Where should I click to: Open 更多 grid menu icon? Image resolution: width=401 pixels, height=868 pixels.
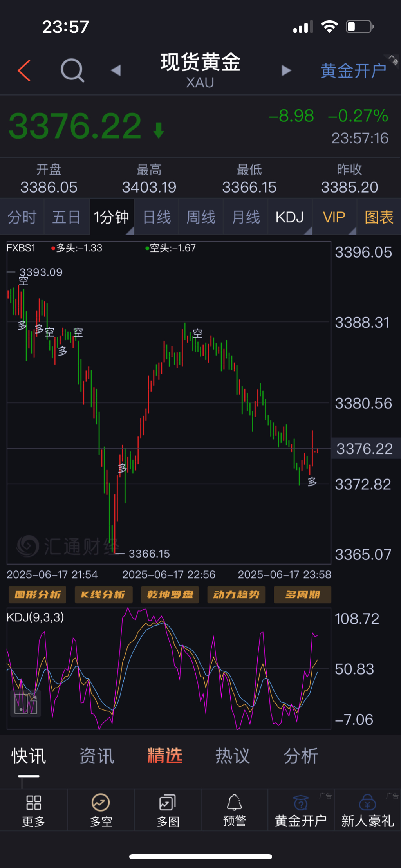pos(34,803)
